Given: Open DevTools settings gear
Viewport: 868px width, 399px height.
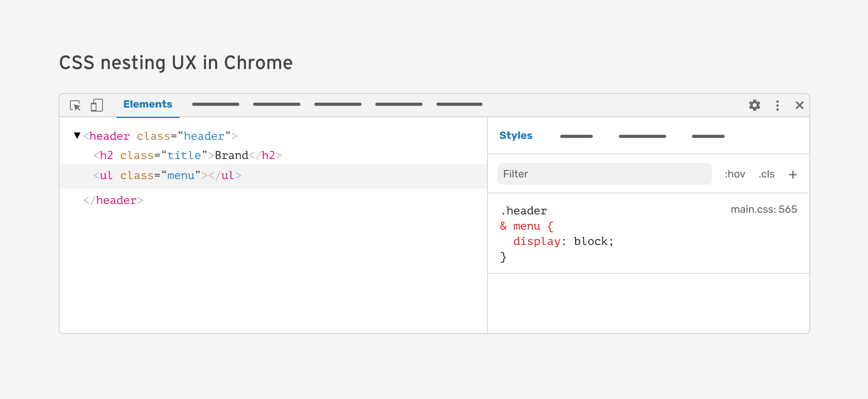Looking at the screenshot, I should tap(754, 105).
